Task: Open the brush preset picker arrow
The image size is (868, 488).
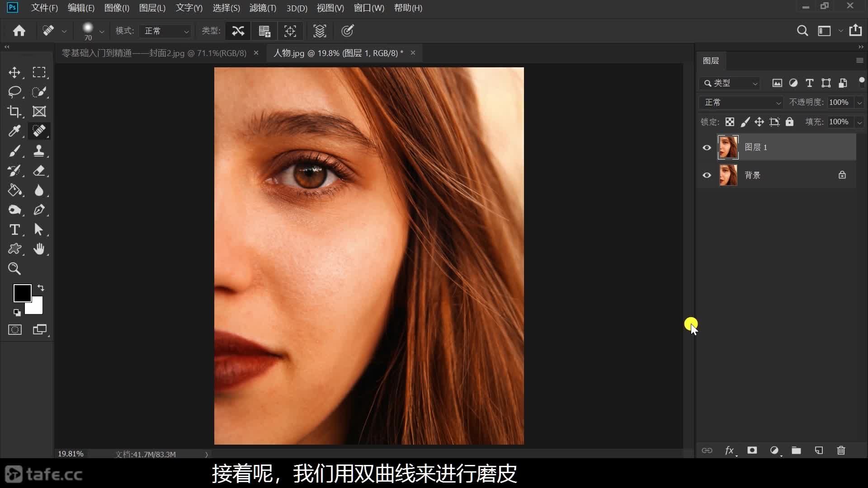Action: [102, 32]
